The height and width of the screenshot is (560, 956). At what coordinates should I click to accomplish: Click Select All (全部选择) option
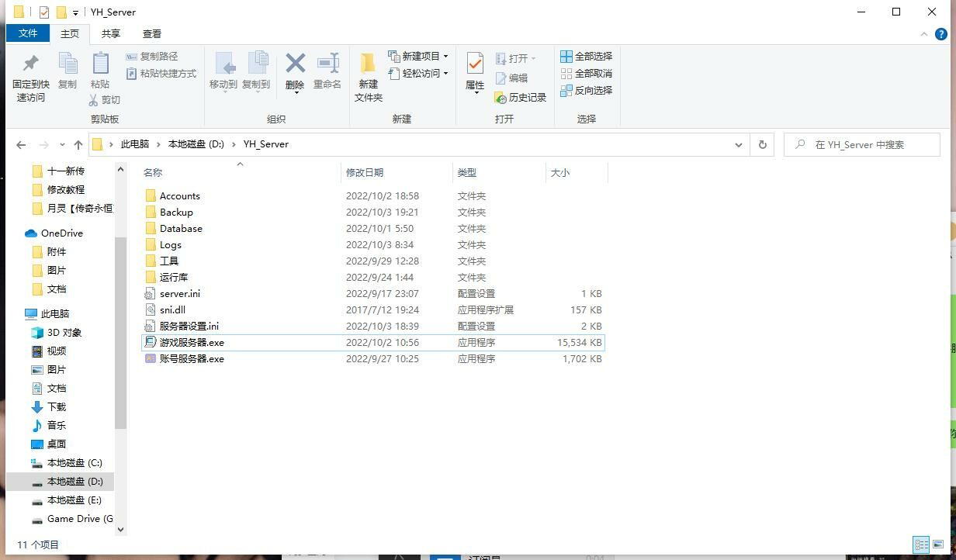[587, 57]
